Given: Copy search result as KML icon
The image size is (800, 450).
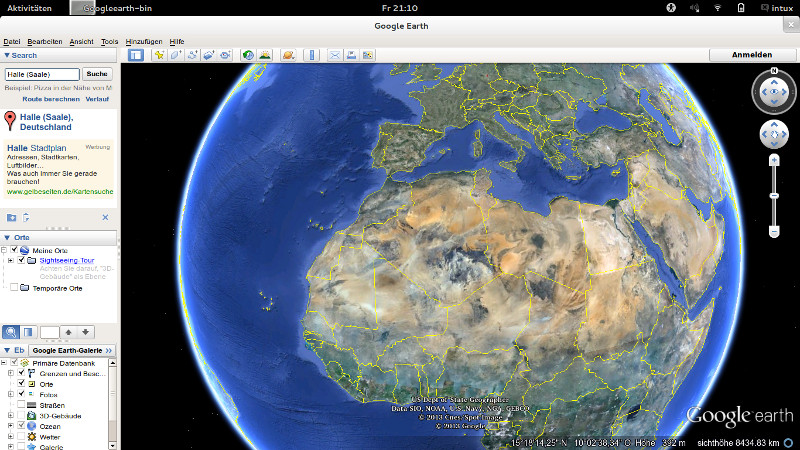Looking at the screenshot, I should (x=26, y=218).
